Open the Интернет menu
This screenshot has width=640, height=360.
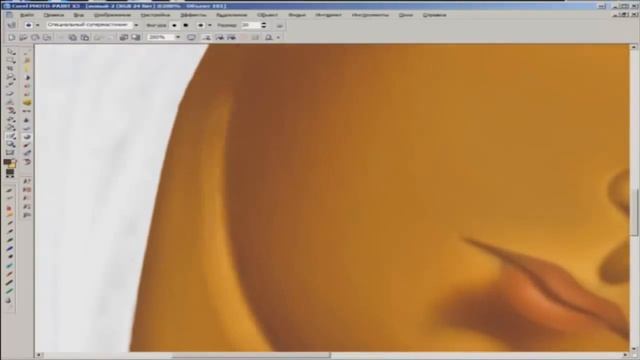tap(328, 15)
